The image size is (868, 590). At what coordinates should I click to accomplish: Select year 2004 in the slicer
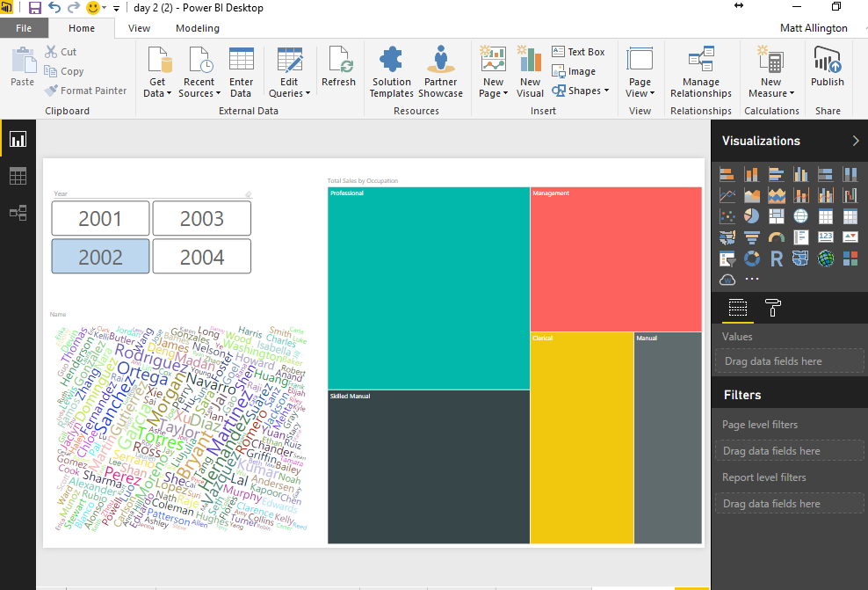[x=201, y=257]
